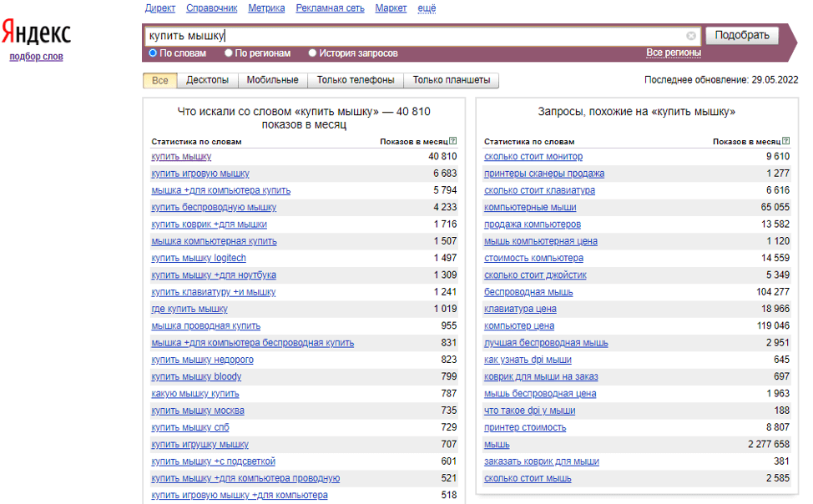Screen dimensions: 813x504
Task: Open 'мышка +для компьютера купить' query link
Action: tap(221, 190)
